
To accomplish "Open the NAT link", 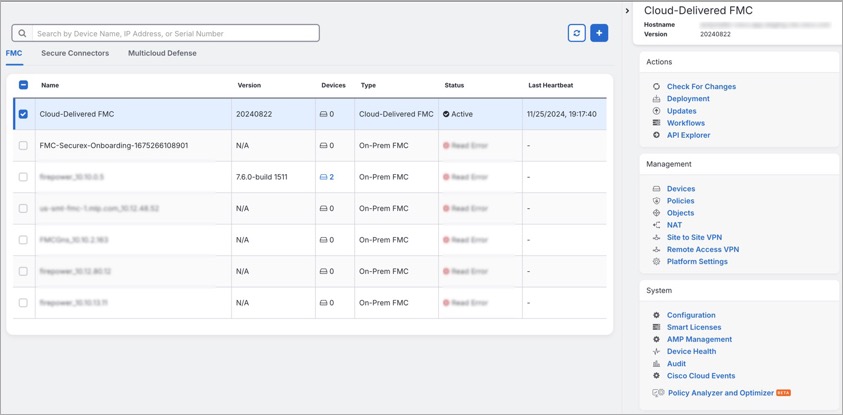I will [x=674, y=225].
